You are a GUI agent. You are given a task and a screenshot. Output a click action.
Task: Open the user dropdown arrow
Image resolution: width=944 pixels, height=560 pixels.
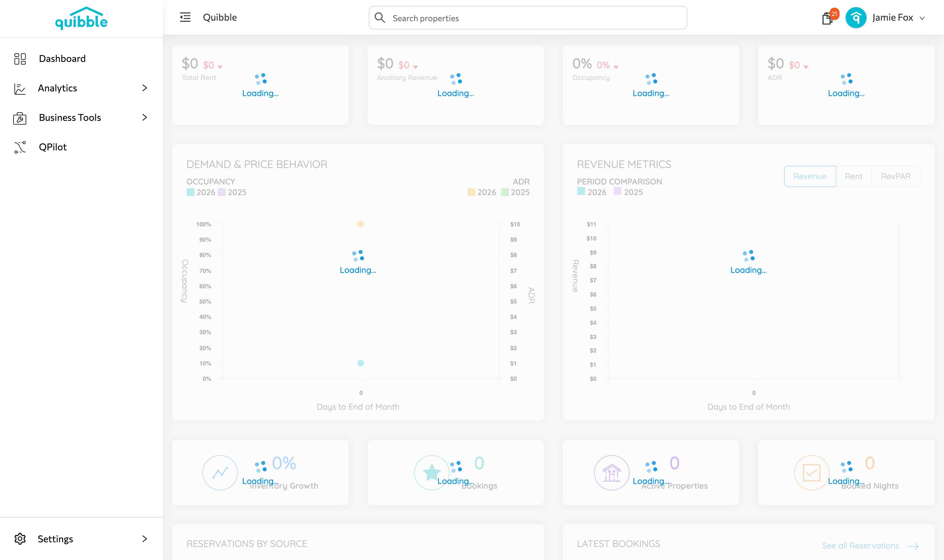pyautogui.click(x=922, y=18)
